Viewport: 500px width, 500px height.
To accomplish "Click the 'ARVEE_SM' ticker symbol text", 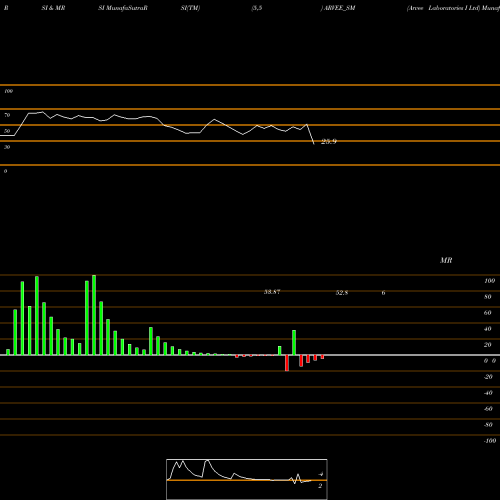I will coord(339,8).
